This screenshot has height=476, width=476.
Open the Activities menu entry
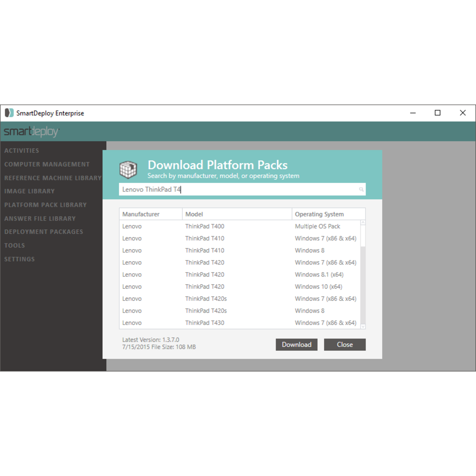[22, 151]
